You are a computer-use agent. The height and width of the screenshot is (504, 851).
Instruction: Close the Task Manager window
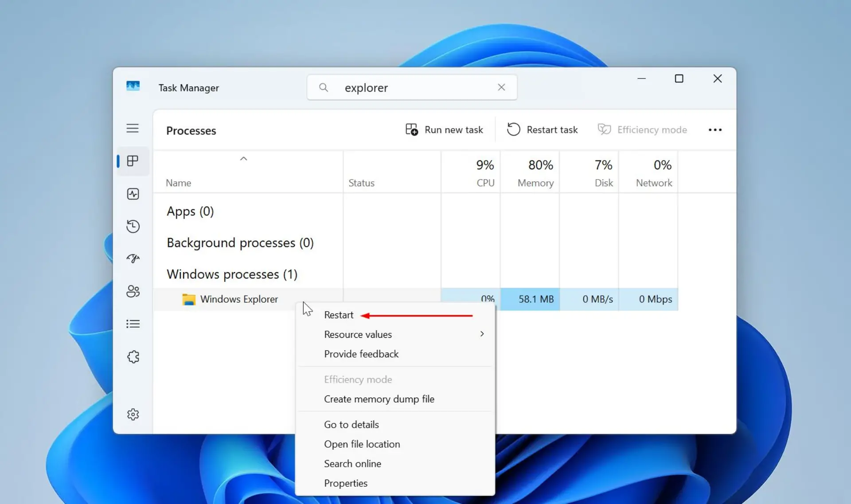(x=718, y=79)
